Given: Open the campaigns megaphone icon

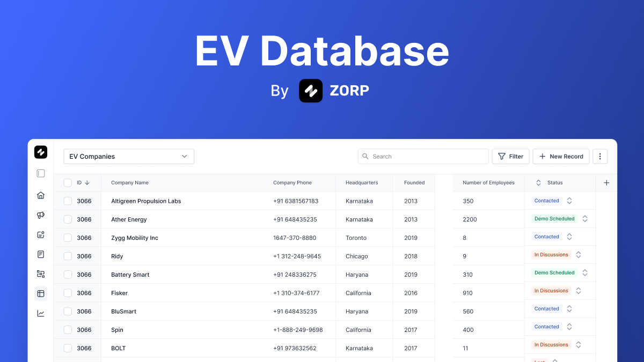Looking at the screenshot, I should 41,215.
